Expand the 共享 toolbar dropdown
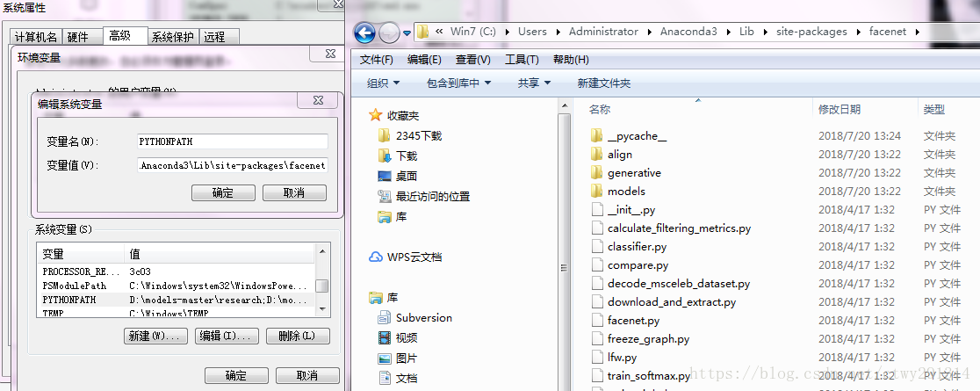 pos(534,83)
